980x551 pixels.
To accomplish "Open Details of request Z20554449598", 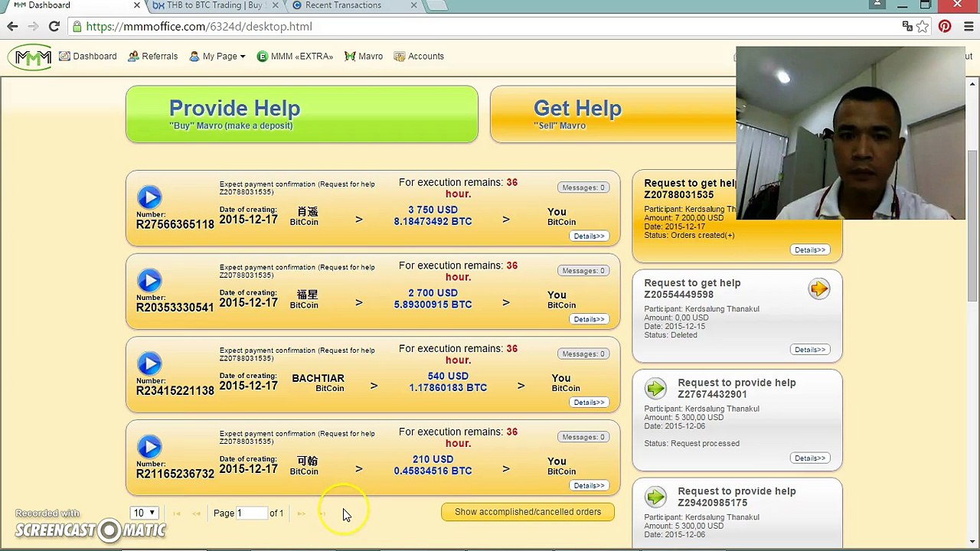I will [810, 350].
